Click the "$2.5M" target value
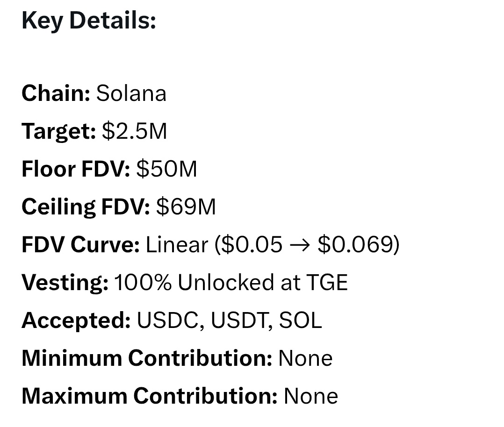 click(134, 131)
